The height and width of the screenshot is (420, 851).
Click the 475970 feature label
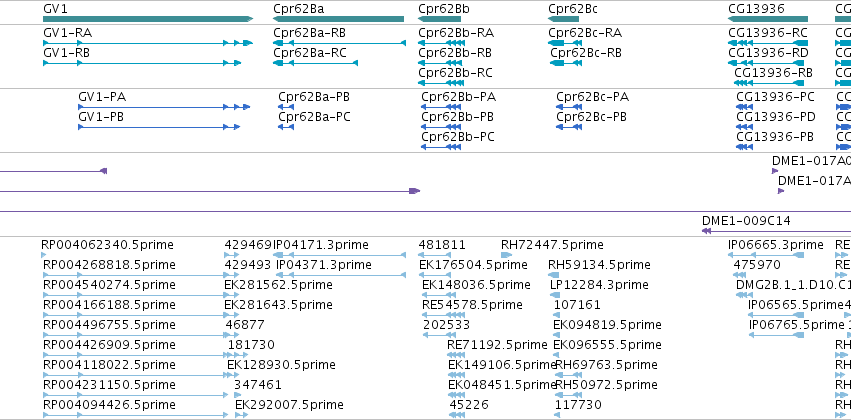pyautogui.click(x=757, y=265)
